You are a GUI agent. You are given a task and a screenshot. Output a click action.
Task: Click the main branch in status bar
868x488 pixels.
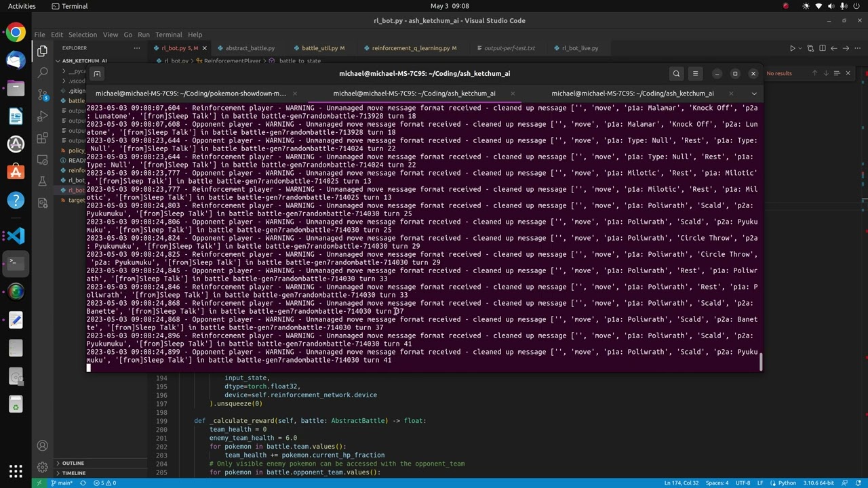click(62, 483)
